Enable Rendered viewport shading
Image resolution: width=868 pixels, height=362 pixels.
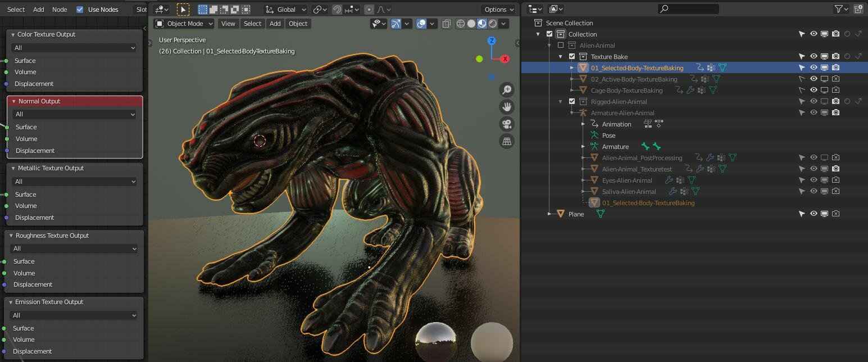tap(493, 24)
